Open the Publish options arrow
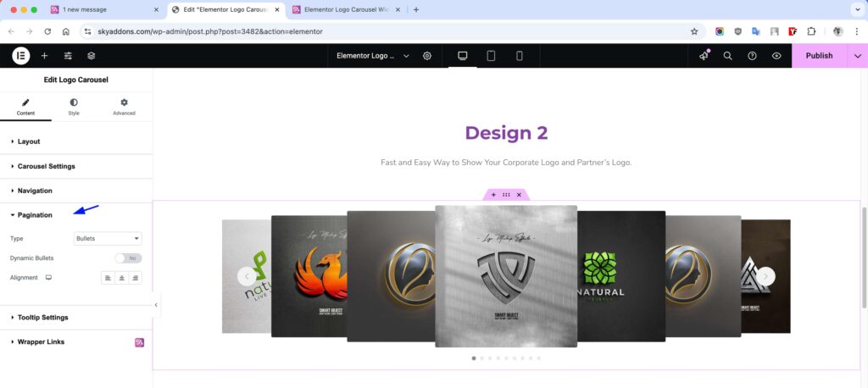This screenshot has width=868, height=388. point(858,56)
